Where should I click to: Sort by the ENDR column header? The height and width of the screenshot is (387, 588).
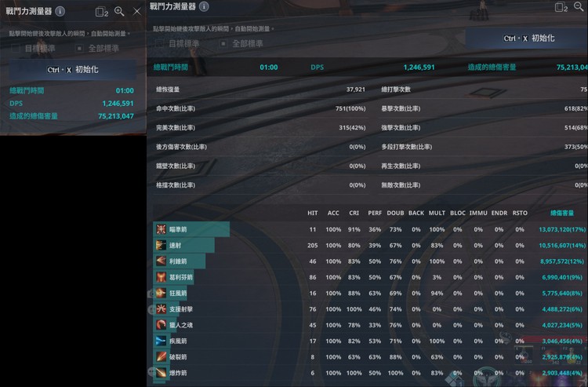click(x=499, y=213)
